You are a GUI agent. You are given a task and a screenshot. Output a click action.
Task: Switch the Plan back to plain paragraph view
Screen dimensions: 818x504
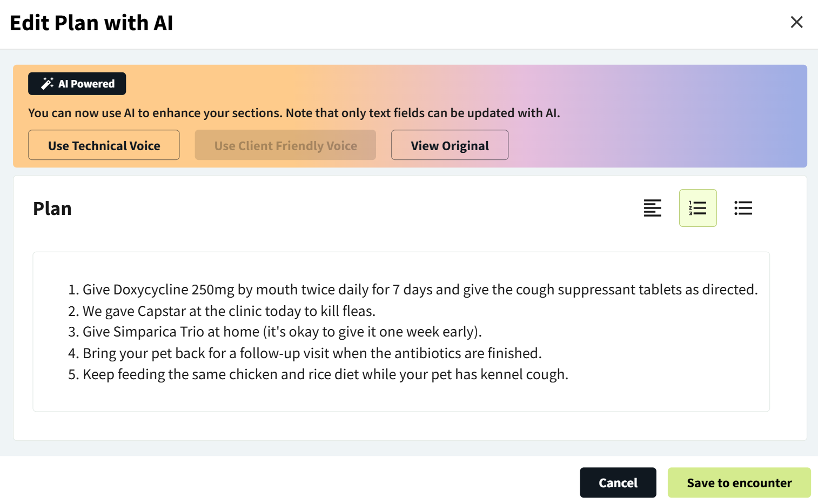pos(652,208)
